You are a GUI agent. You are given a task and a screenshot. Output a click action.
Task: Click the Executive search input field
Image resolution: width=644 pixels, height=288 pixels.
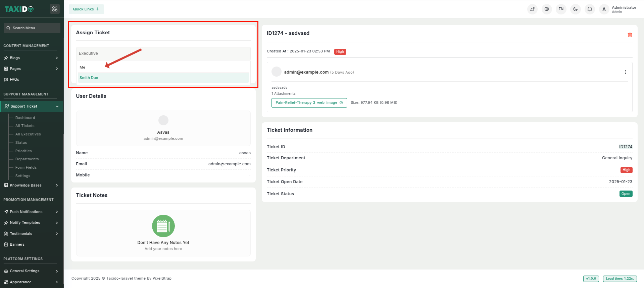point(163,53)
